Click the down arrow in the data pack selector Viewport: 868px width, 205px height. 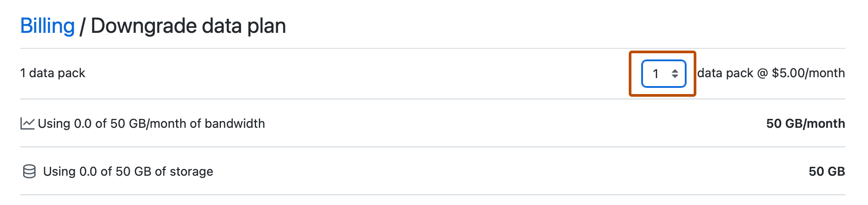675,77
